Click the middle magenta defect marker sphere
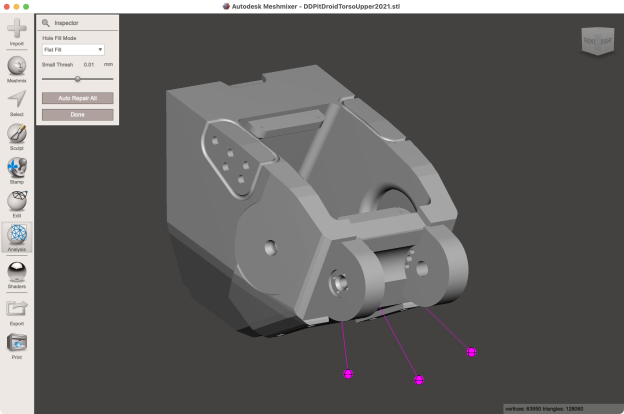 pos(419,380)
